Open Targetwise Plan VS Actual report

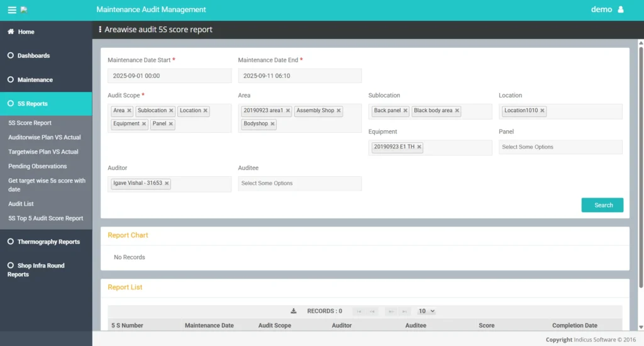click(x=43, y=152)
